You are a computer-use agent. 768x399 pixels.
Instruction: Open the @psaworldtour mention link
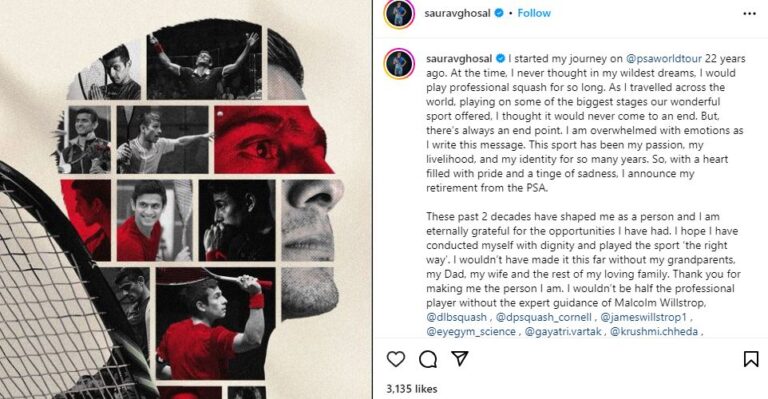coord(664,59)
